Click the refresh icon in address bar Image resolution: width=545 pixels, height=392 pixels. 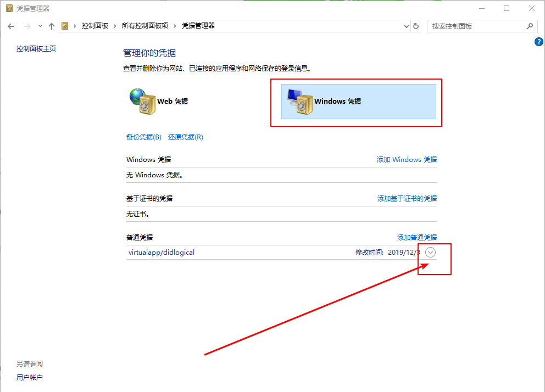tap(416, 26)
